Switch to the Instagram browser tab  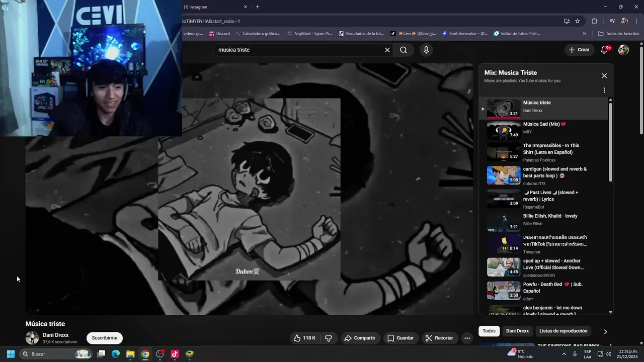tap(211, 7)
